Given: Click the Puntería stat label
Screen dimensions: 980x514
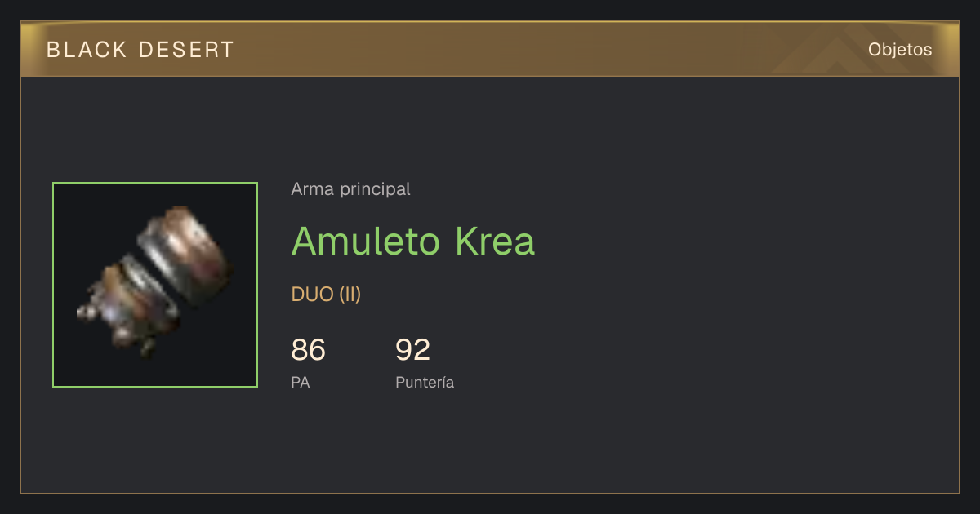Looking at the screenshot, I should tap(425, 382).
